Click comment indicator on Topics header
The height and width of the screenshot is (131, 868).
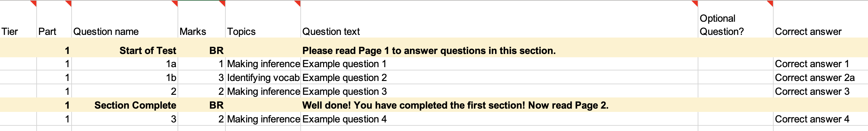(x=298, y=3)
